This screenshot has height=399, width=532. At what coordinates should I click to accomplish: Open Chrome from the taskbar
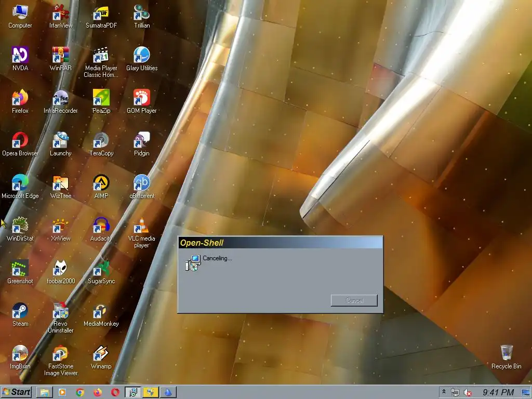[x=80, y=392]
